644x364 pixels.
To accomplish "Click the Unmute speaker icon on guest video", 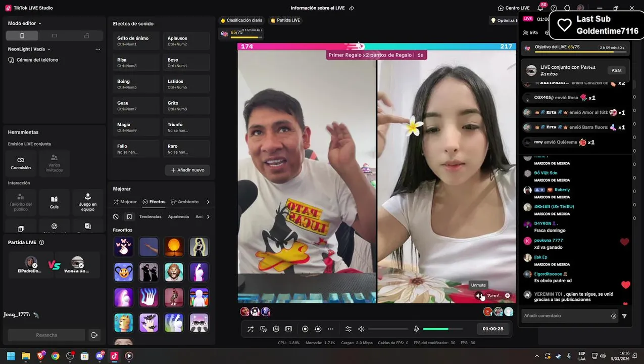I will pyautogui.click(x=478, y=296).
